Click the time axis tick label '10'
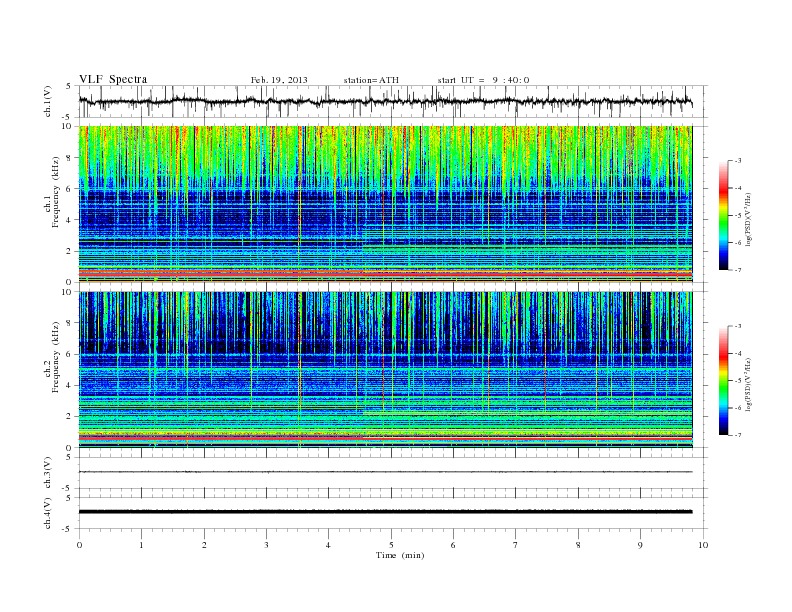Screen dimensions: 792x612 tap(703, 545)
